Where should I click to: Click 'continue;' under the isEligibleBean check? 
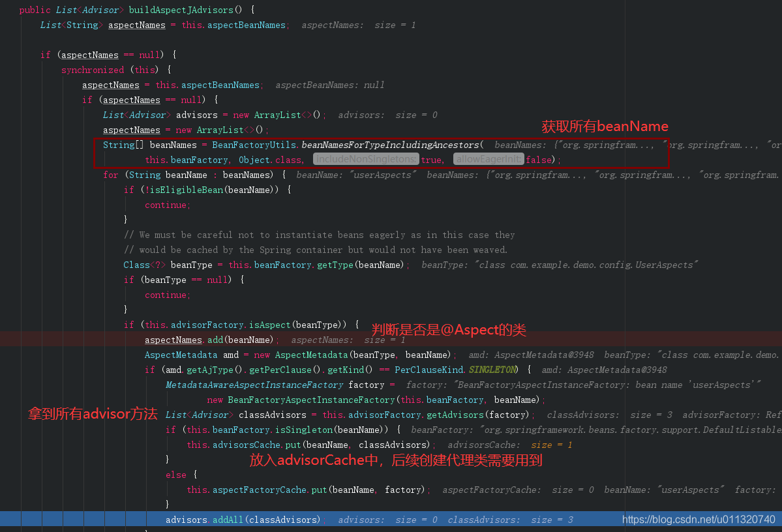[x=168, y=205]
